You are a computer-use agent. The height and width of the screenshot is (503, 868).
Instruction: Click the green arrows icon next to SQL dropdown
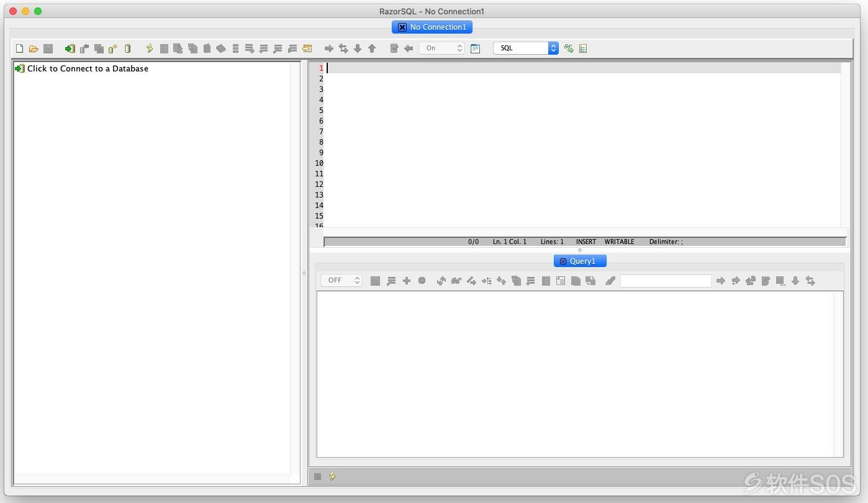click(569, 48)
